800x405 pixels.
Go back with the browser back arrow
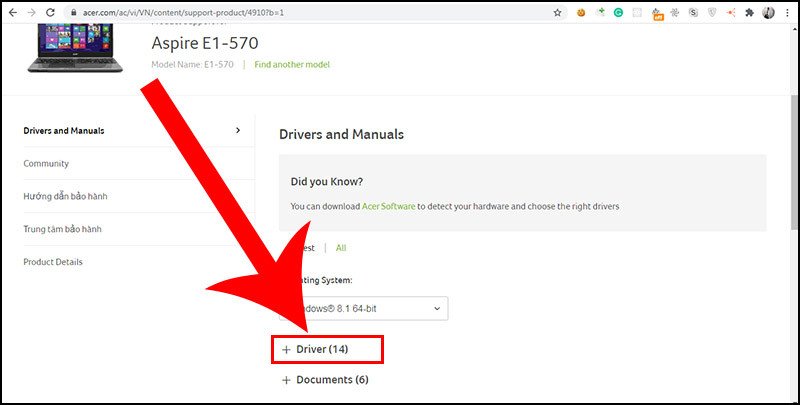(x=13, y=12)
